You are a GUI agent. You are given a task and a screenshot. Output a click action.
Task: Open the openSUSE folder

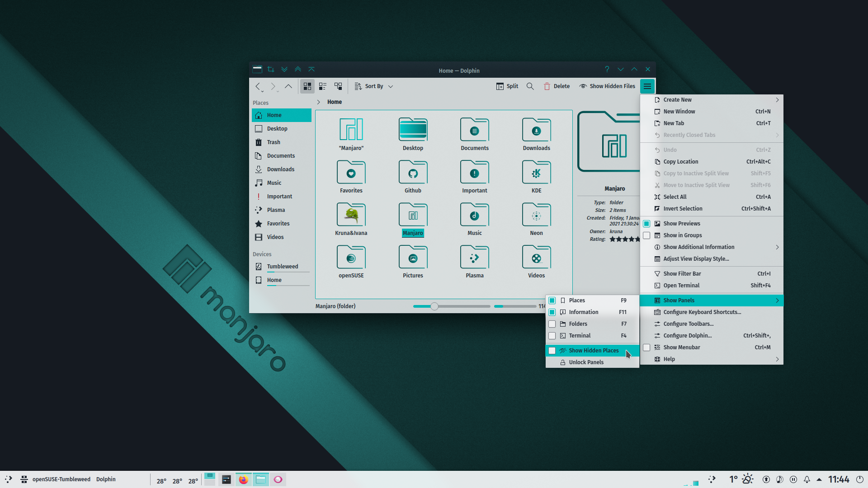pos(351,262)
